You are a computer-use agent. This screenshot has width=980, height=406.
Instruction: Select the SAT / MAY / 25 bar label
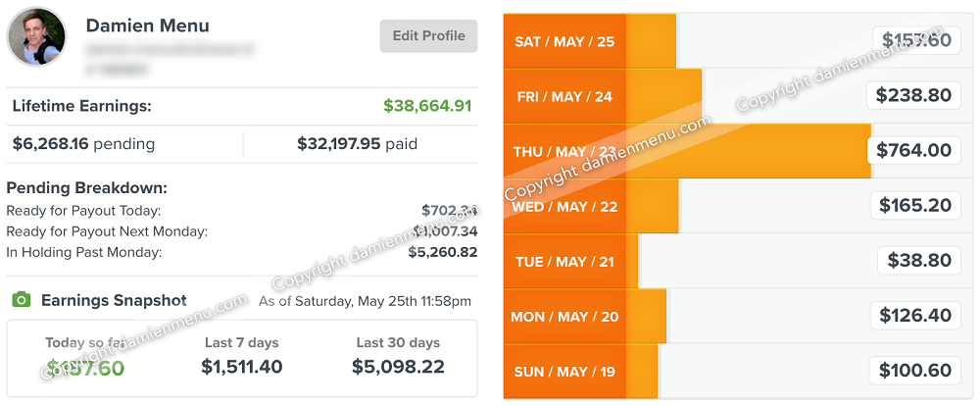[x=564, y=42]
